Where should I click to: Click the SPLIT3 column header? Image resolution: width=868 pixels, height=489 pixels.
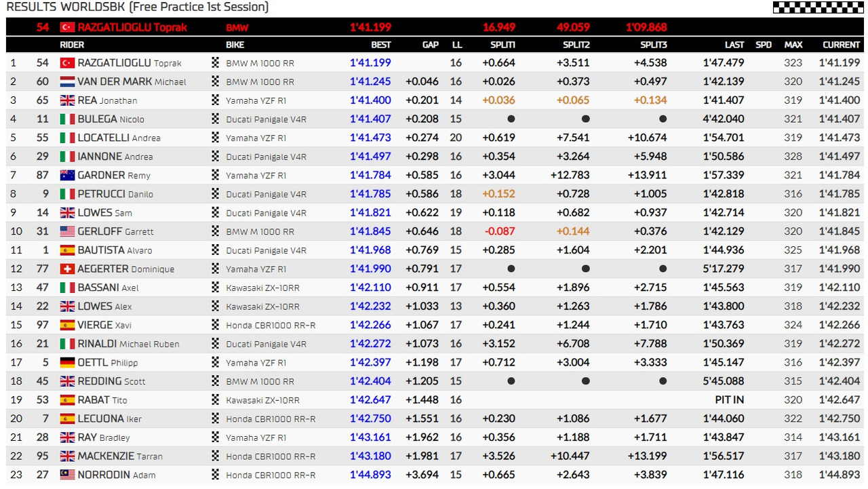[x=654, y=45]
